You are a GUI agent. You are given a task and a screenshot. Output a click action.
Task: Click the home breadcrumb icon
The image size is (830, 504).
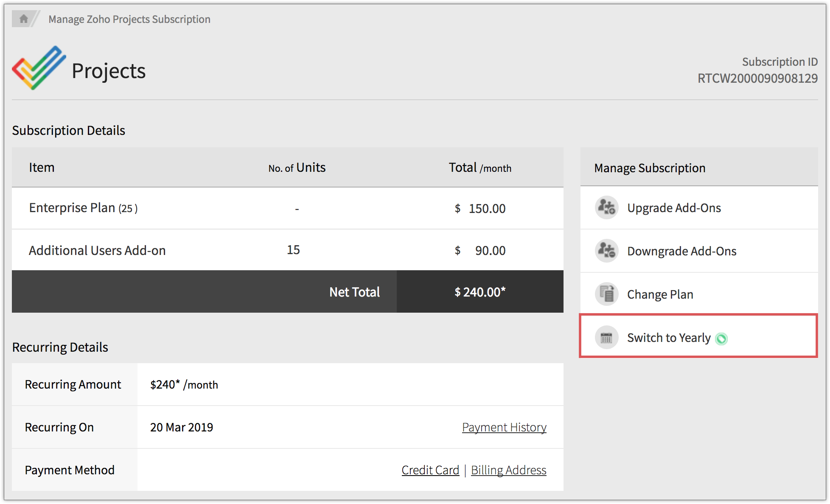pos(24,19)
